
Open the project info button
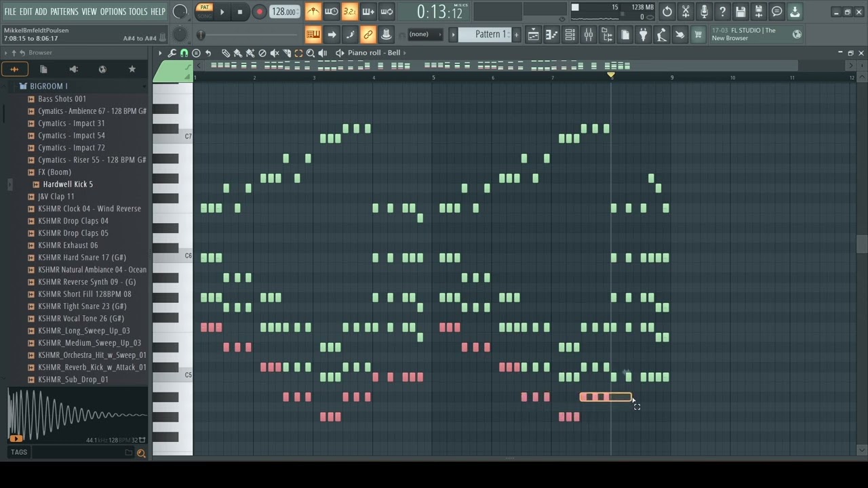777,12
